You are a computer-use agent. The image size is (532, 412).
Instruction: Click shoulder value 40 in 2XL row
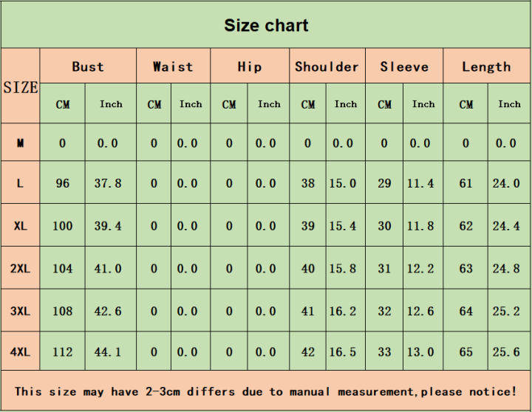308,269
